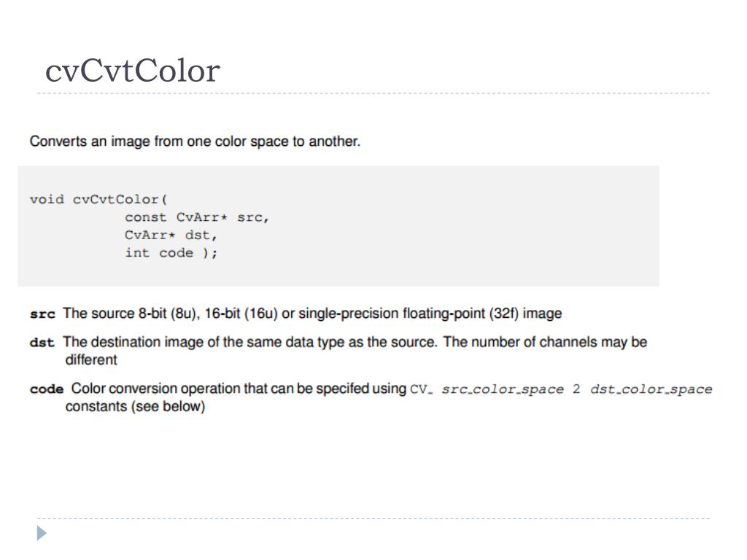Click the src parameter description text
The width and height of the screenshot is (747, 560).
312,314
